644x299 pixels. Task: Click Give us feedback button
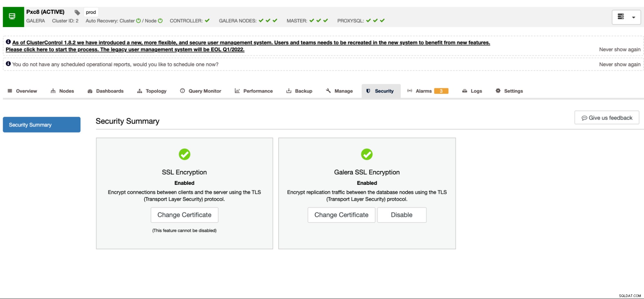point(607,118)
